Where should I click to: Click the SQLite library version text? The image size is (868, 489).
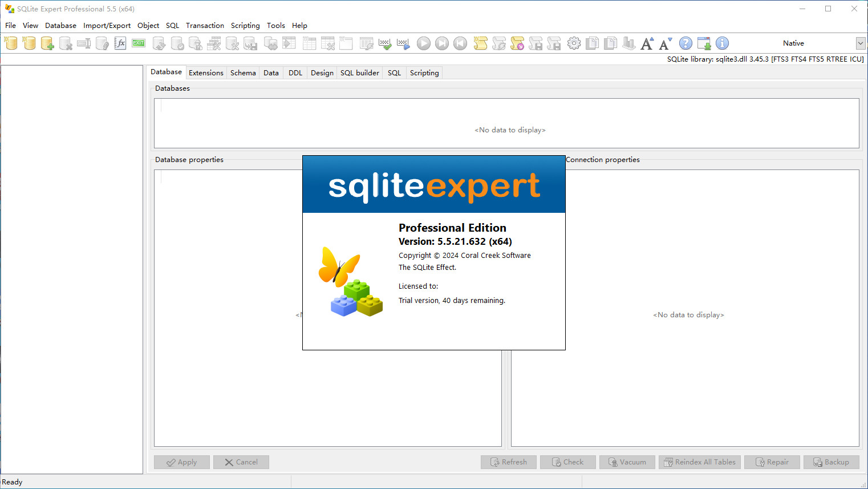click(x=765, y=59)
